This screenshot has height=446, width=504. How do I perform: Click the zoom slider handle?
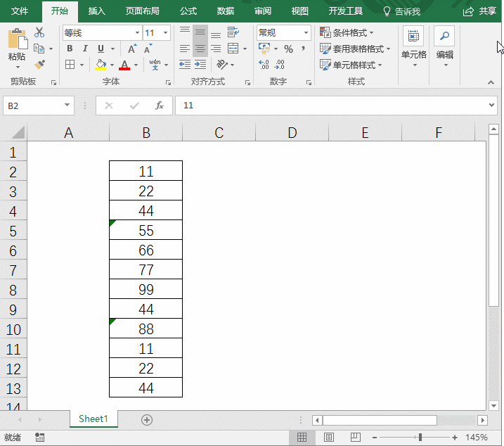point(420,438)
